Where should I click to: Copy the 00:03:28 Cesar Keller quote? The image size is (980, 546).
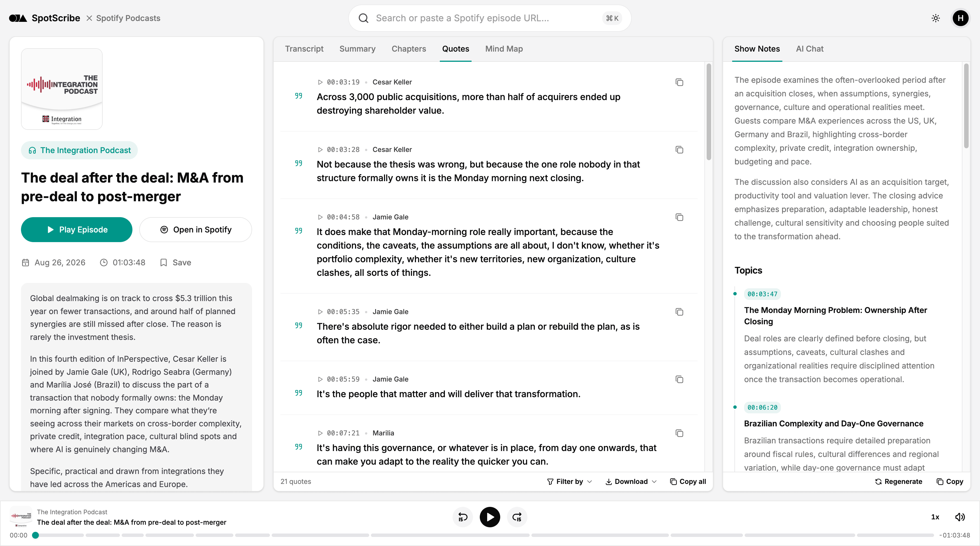pyautogui.click(x=679, y=149)
